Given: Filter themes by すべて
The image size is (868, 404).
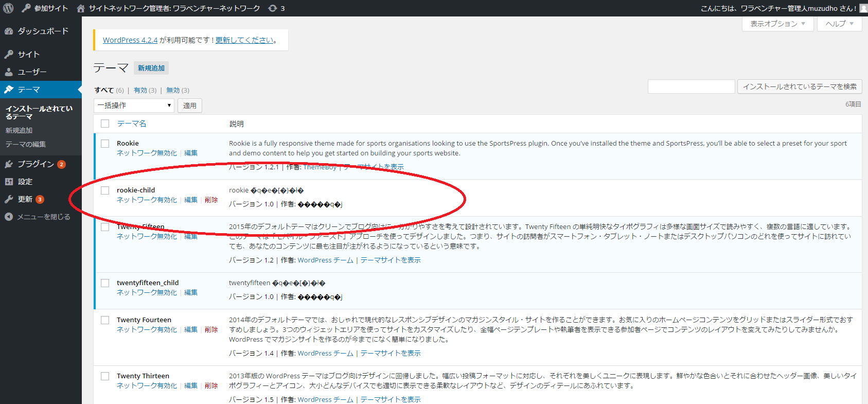Looking at the screenshot, I should click(x=104, y=90).
